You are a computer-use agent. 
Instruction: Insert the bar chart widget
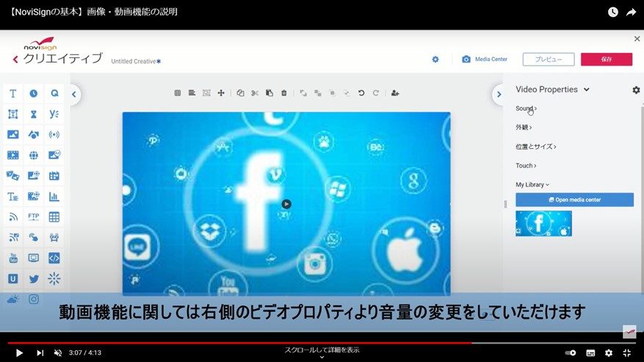coord(54,196)
